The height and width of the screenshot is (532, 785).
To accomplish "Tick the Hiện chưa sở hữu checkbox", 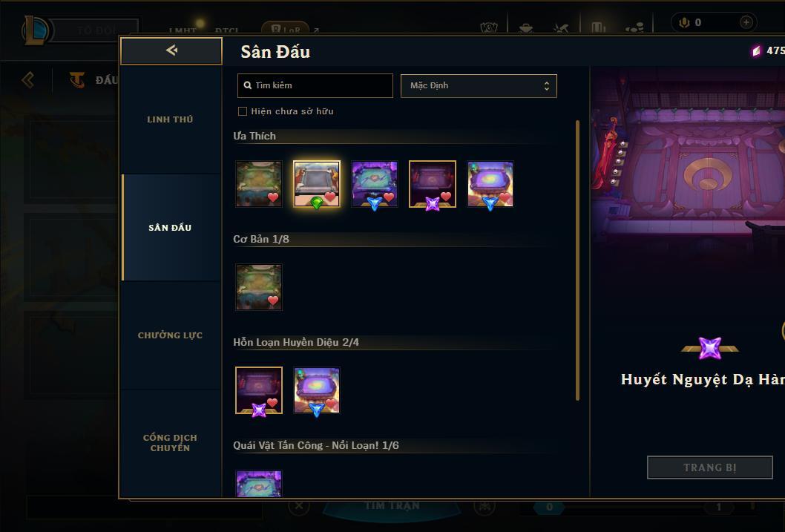I will coord(243,111).
